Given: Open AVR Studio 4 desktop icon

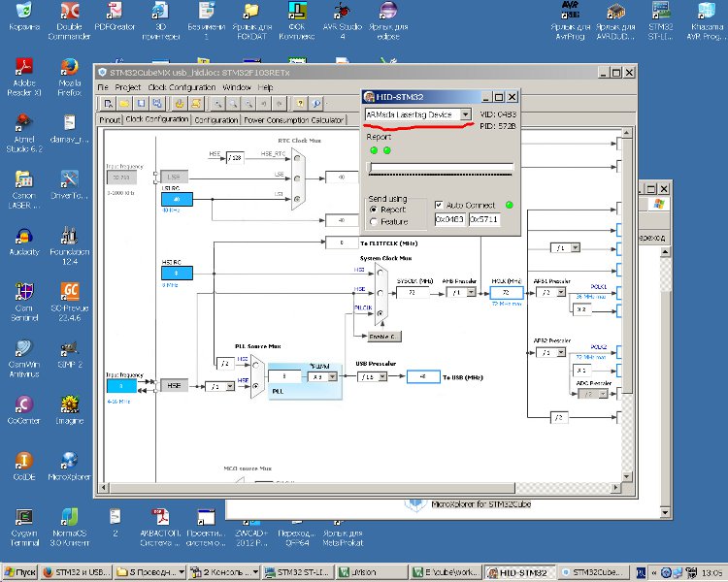Looking at the screenshot, I should (343, 21).
